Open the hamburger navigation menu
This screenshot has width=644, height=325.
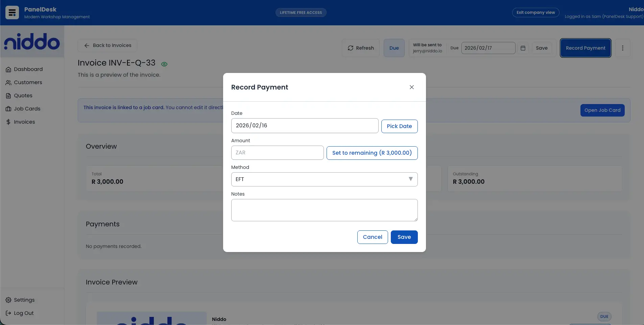pyautogui.click(x=11, y=12)
